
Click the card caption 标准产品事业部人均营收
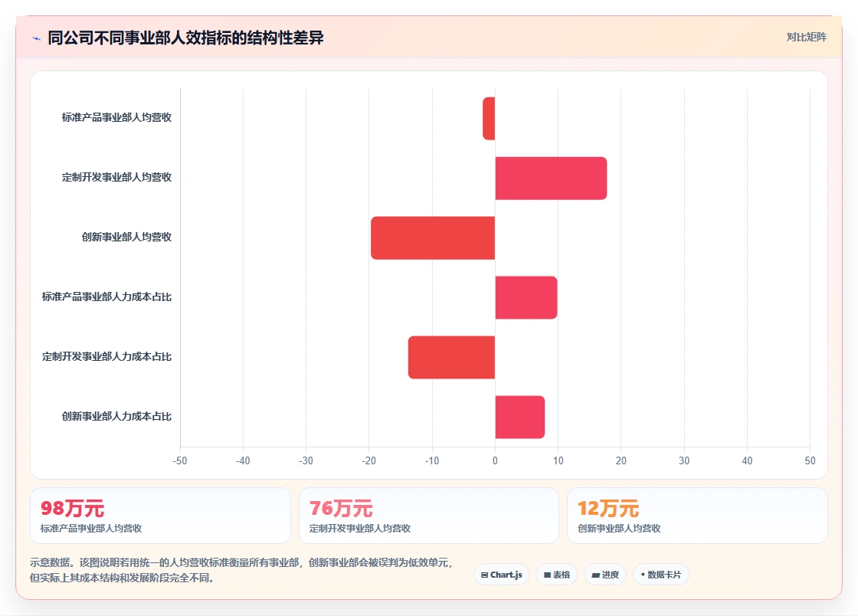(91, 529)
